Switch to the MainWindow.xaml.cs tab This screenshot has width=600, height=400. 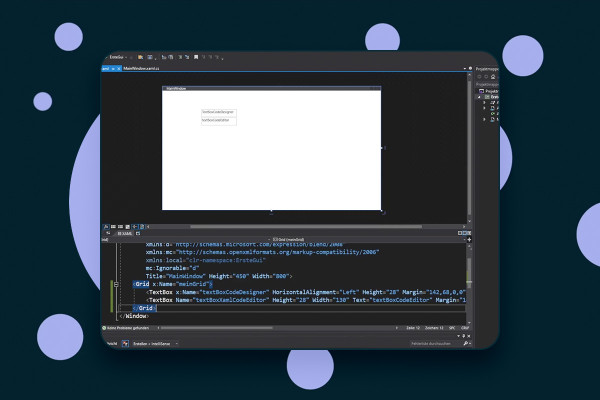click(x=141, y=69)
